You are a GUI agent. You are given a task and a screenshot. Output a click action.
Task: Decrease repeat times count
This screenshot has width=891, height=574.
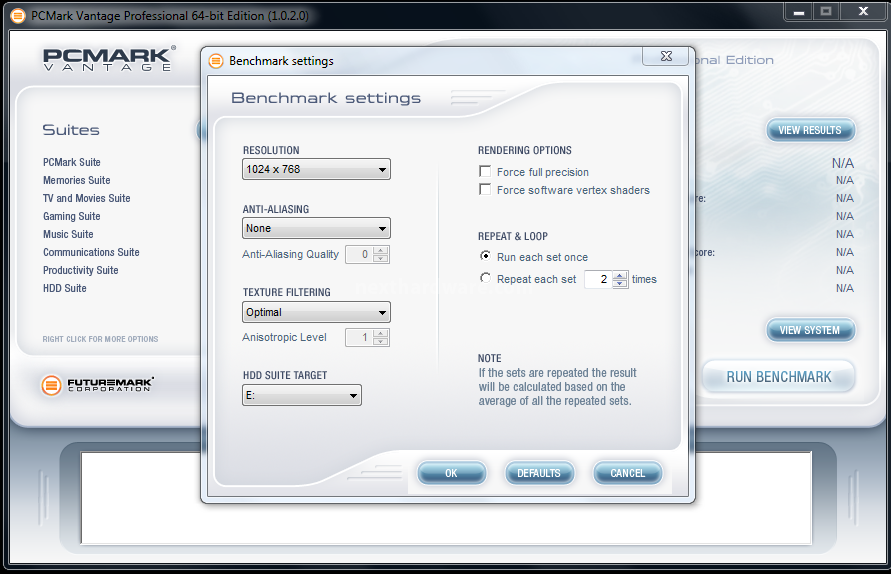click(621, 284)
